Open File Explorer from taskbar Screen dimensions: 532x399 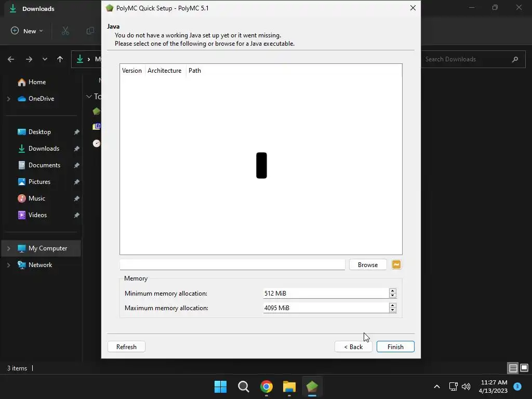(289, 387)
